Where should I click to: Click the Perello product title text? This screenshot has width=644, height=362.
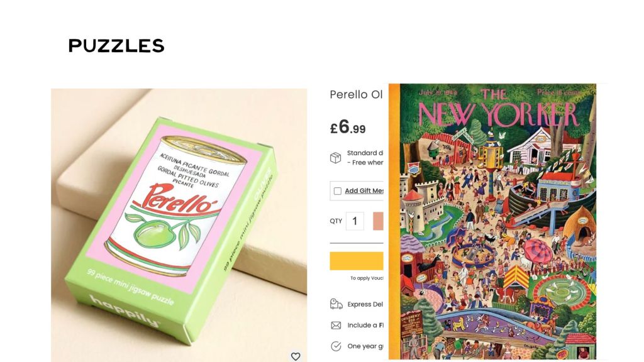356,94
